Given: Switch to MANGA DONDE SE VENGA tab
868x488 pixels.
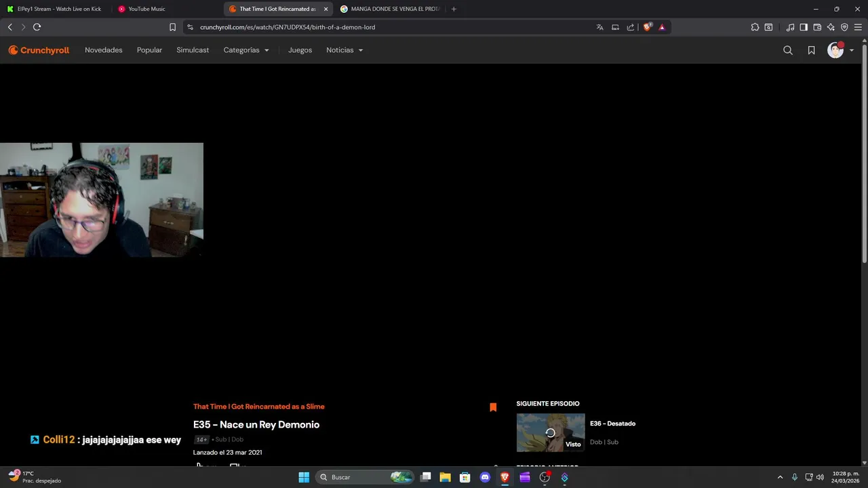Looking at the screenshot, I should point(390,9).
